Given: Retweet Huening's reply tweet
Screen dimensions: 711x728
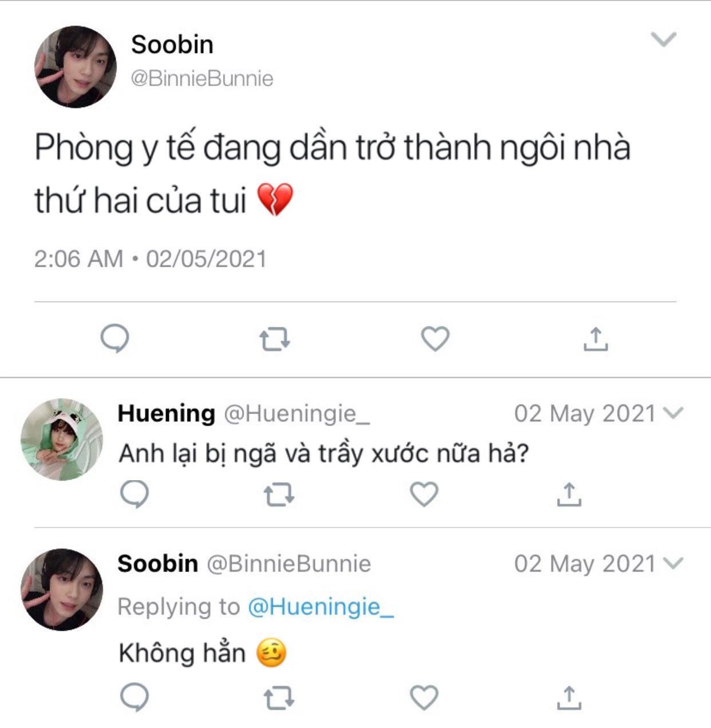Looking at the screenshot, I should [x=279, y=494].
